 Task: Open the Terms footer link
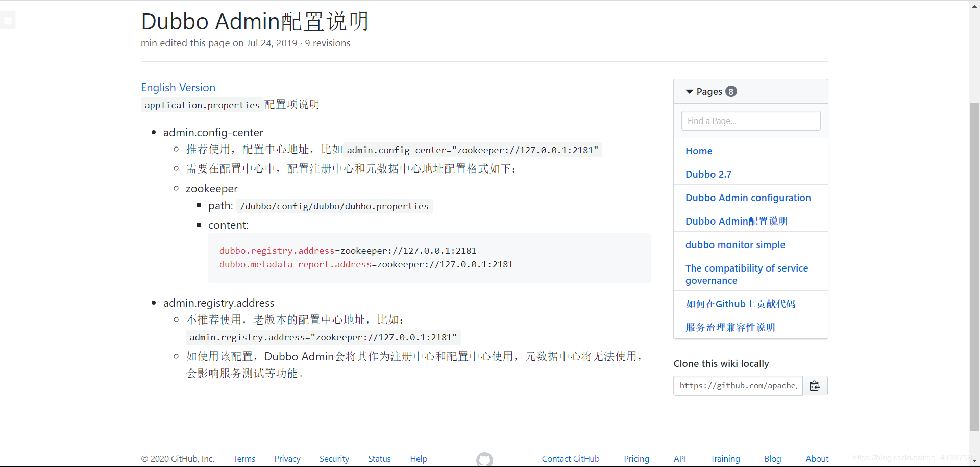(244, 459)
